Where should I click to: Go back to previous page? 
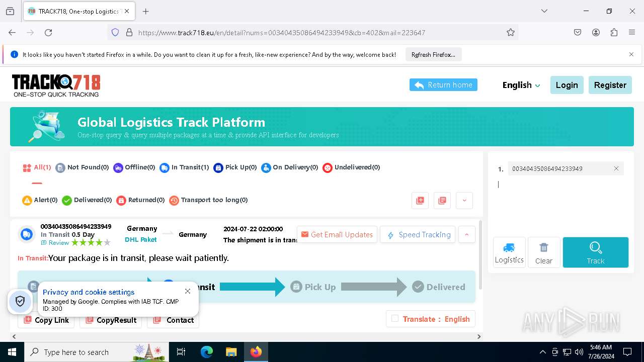click(x=12, y=32)
